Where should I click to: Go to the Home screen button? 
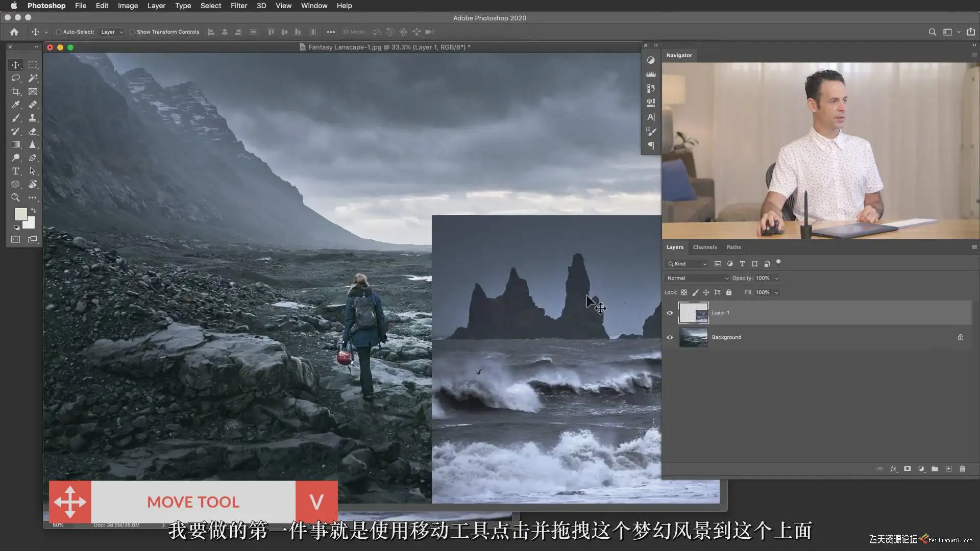14,32
